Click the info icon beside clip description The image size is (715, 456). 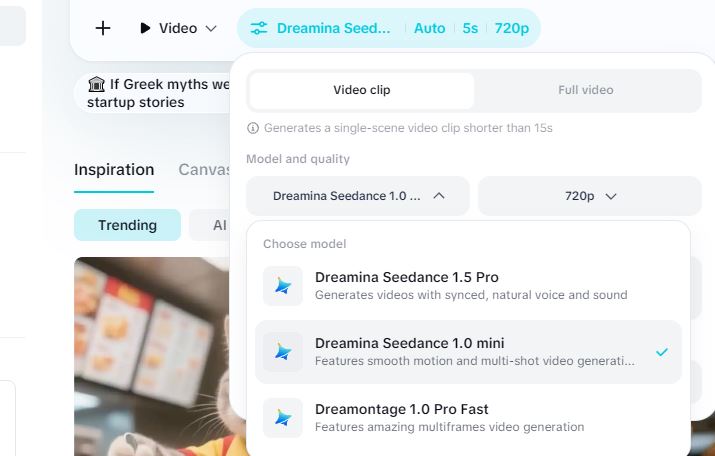(253, 128)
